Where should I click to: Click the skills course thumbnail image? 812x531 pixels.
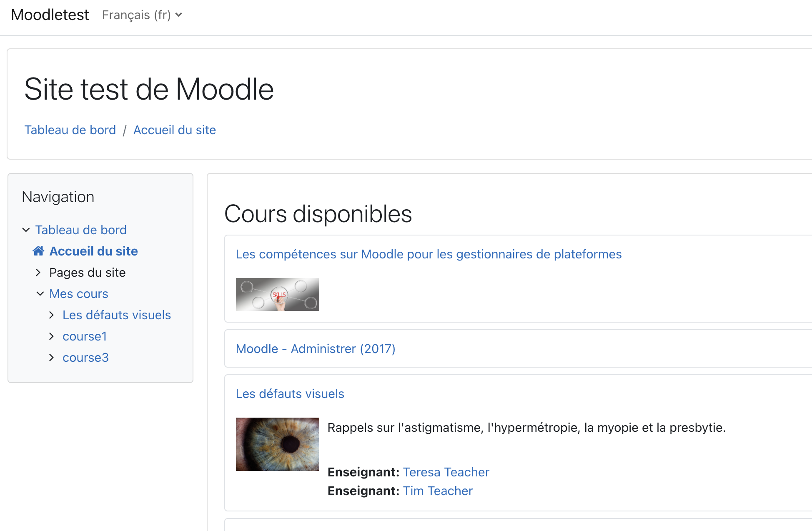coord(278,294)
